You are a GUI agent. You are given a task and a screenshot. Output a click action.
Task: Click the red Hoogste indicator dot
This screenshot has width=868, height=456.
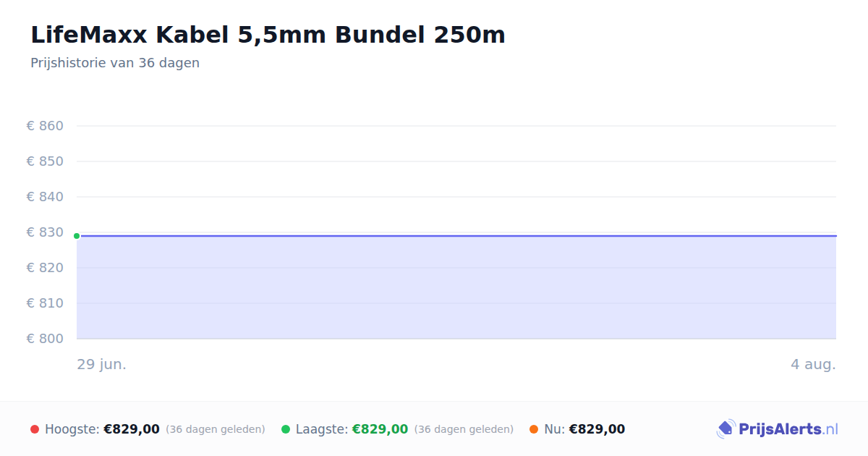point(35,429)
